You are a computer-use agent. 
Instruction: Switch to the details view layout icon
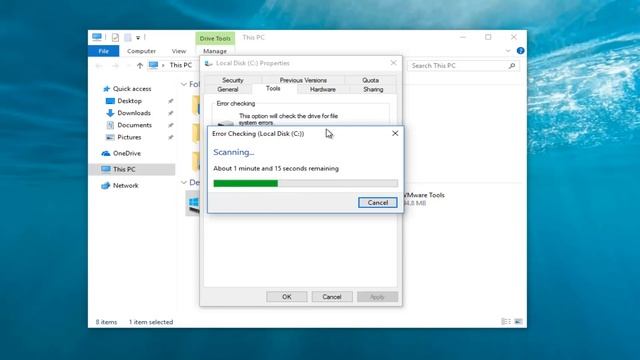click(506, 322)
